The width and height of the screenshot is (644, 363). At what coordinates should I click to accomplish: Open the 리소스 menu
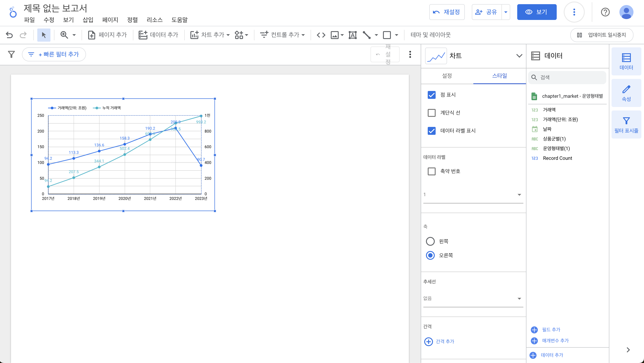(x=154, y=20)
